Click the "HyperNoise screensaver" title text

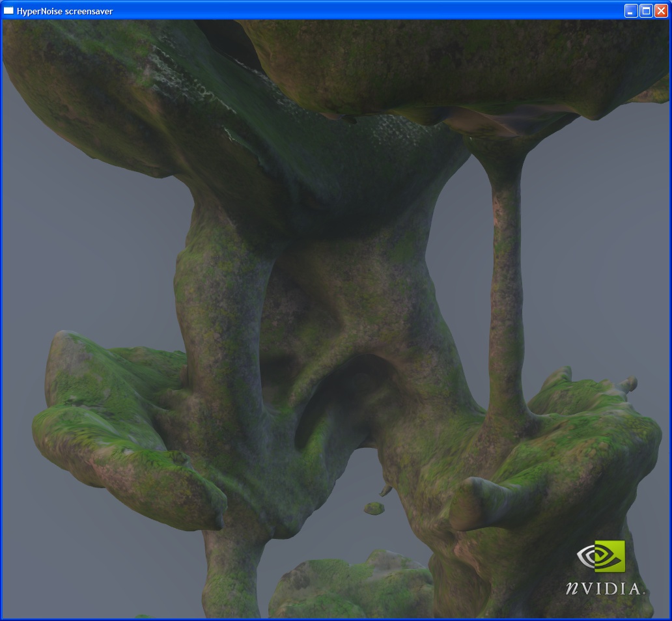64,11
